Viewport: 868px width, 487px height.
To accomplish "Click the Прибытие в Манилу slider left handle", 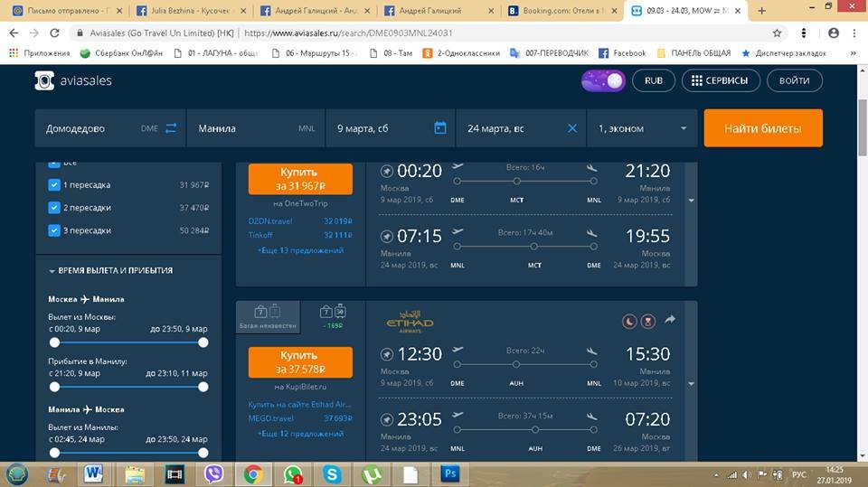I will pyautogui.click(x=54, y=387).
